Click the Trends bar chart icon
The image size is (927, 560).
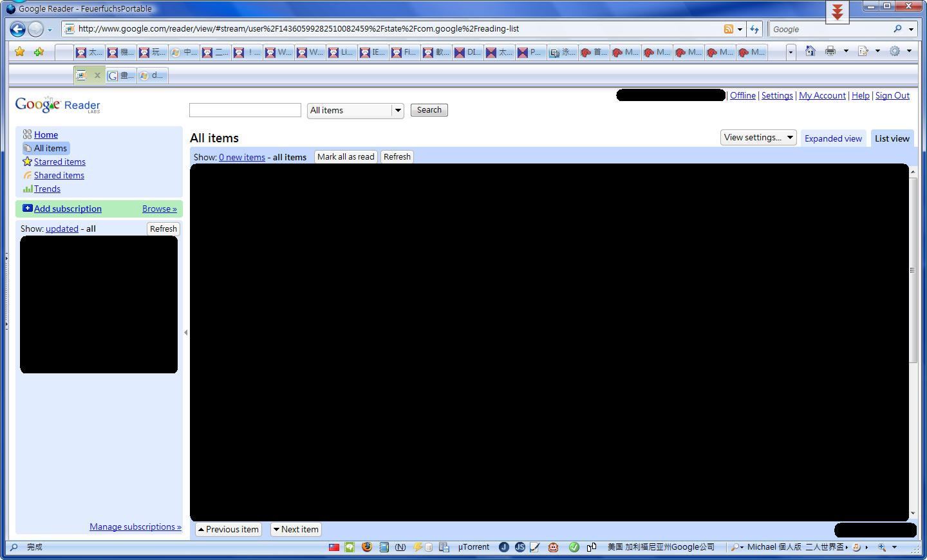tap(27, 189)
